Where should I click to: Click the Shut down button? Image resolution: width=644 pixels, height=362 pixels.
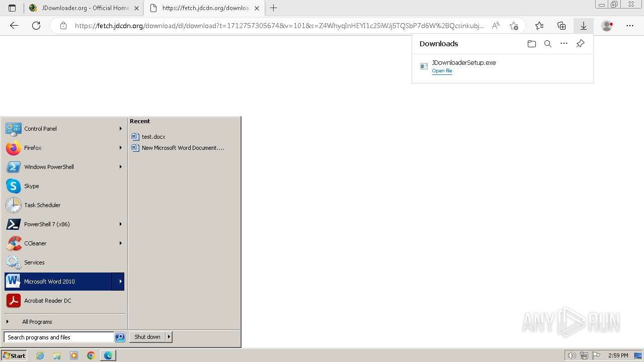(147, 337)
